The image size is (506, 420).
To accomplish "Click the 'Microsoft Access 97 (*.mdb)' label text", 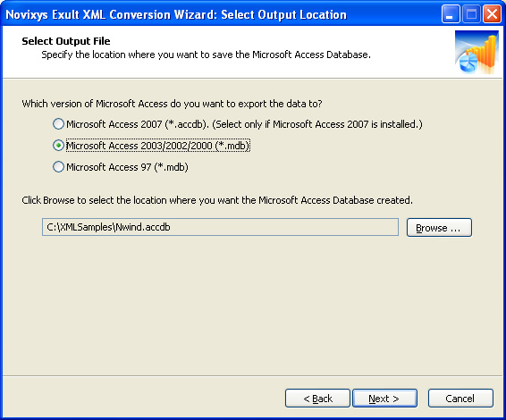I will pos(127,167).
